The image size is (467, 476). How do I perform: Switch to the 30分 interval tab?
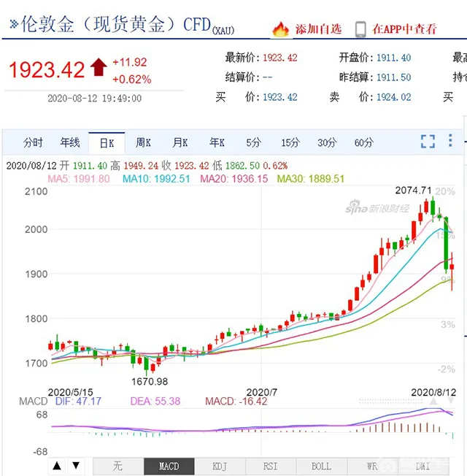(x=327, y=142)
